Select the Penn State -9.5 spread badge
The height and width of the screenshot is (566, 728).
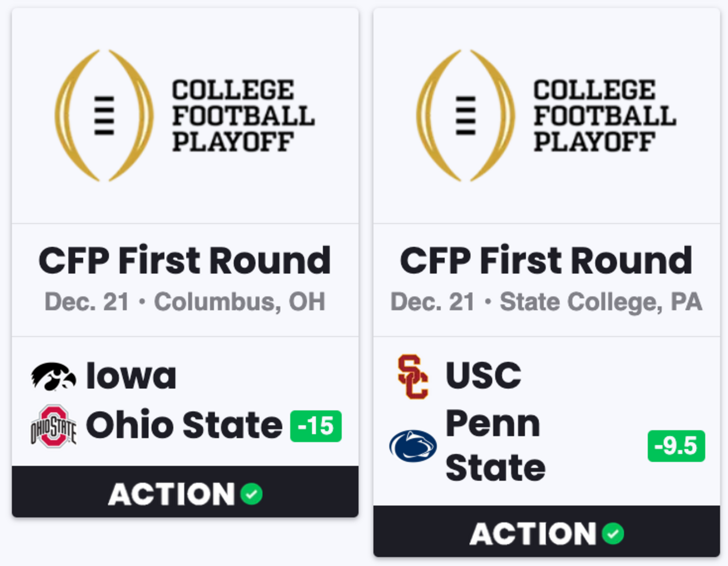point(676,446)
